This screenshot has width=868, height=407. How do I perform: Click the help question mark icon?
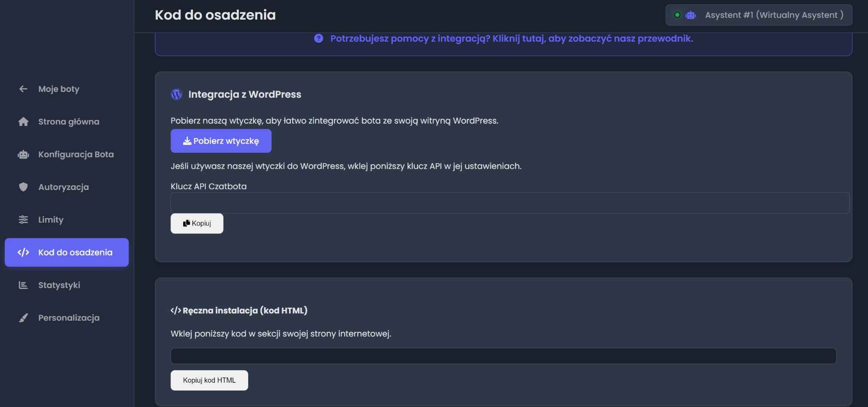point(319,39)
